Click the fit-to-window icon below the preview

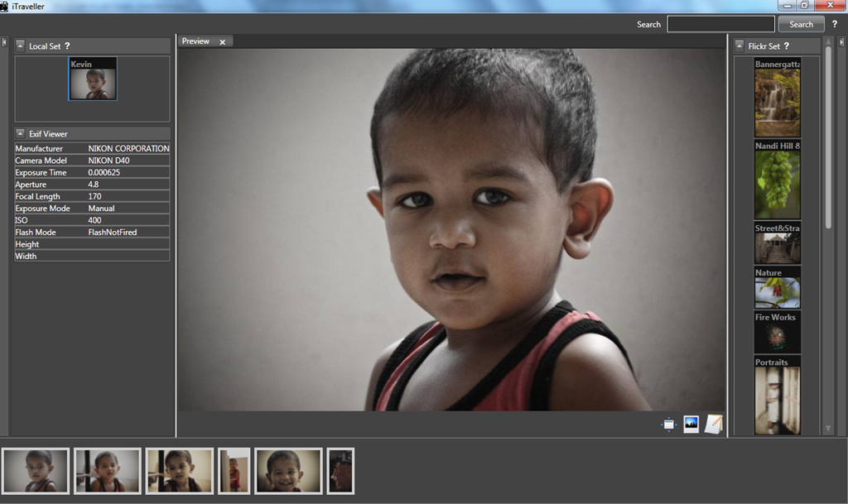coord(669,425)
